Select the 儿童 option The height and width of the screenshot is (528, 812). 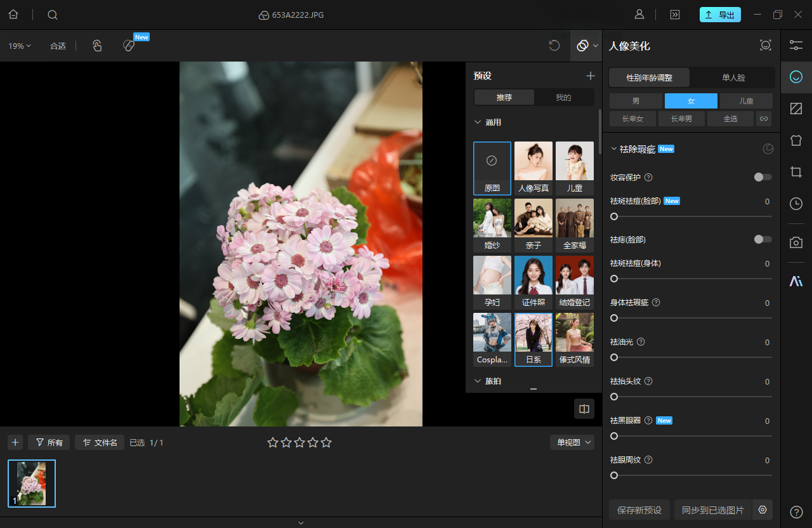pos(746,101)
